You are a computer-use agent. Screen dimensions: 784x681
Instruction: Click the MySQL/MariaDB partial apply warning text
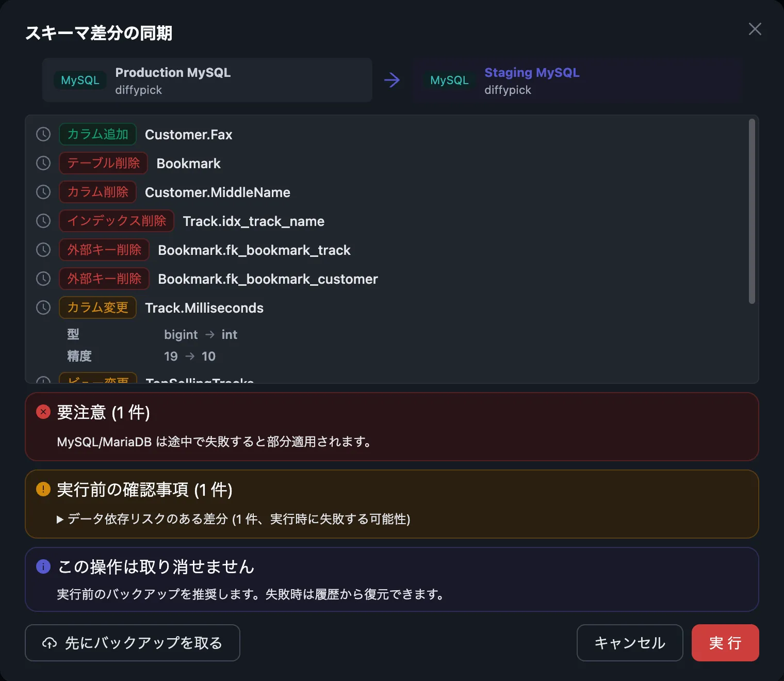coord(214,442)
